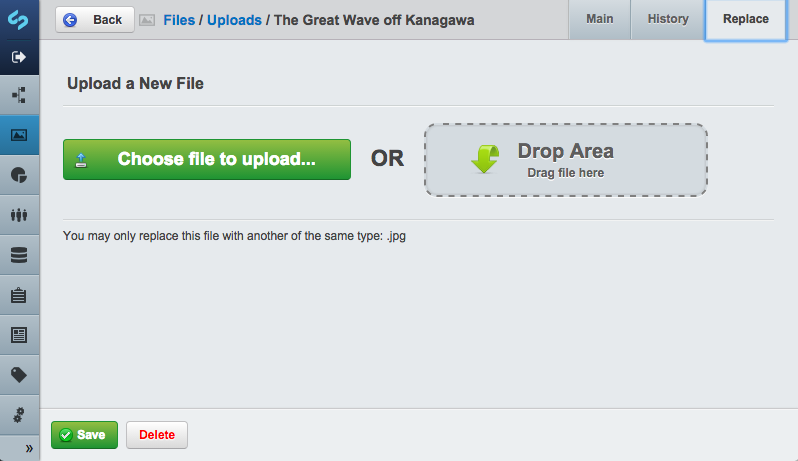The image size is (798, 461).
Task: Click the 'The Great Wave off Kanagawa' title
Action: [374, 20]
